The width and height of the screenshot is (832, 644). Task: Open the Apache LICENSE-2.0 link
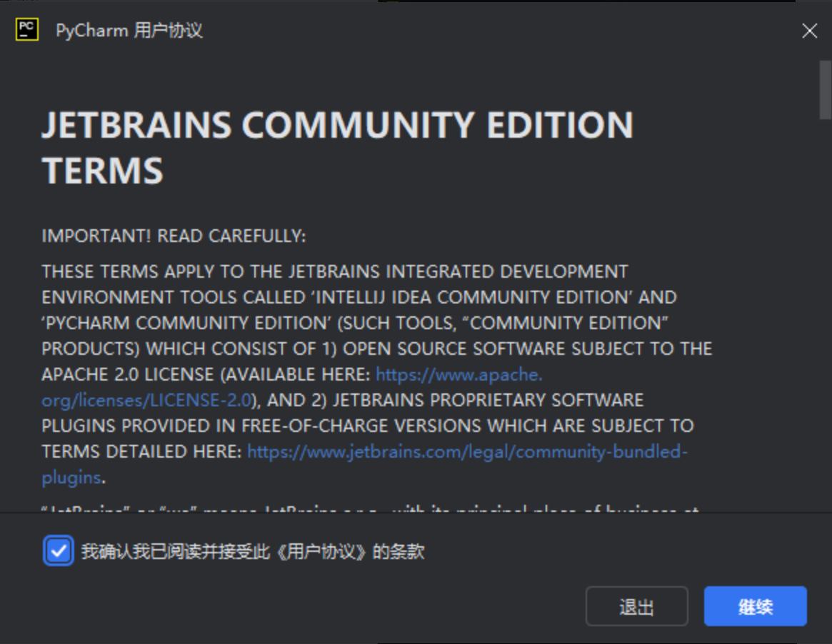(x=459, y=375)
